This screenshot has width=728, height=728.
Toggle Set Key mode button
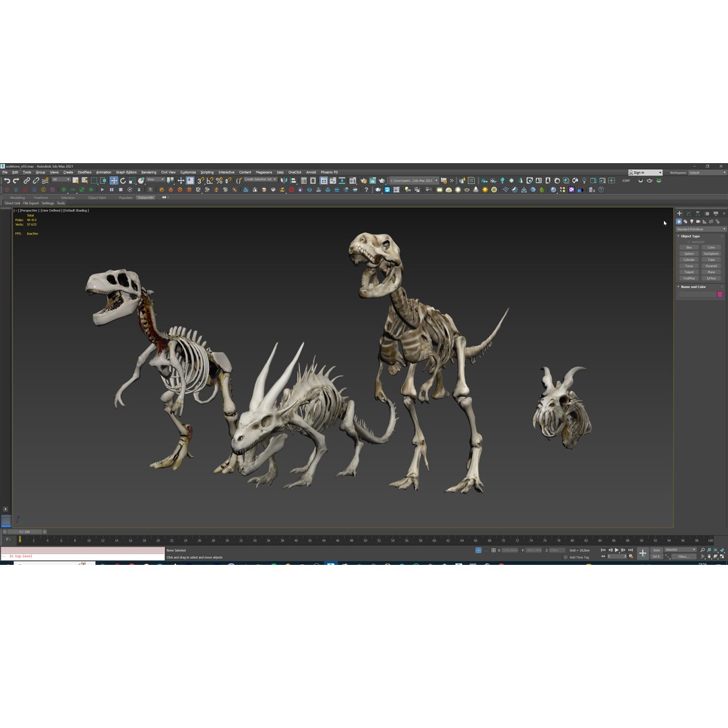(657, 556)
